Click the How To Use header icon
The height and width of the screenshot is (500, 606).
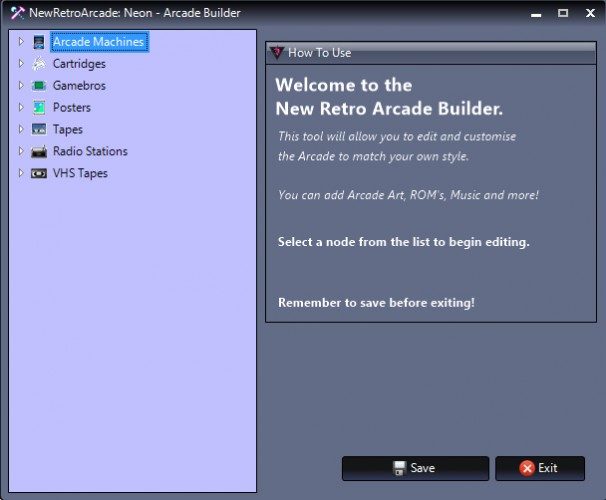click(277, 53)
